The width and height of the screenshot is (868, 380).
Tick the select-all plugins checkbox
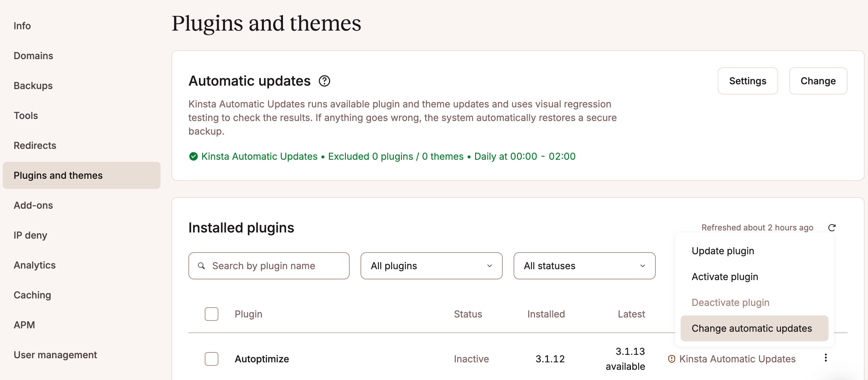tap(211, 314)
